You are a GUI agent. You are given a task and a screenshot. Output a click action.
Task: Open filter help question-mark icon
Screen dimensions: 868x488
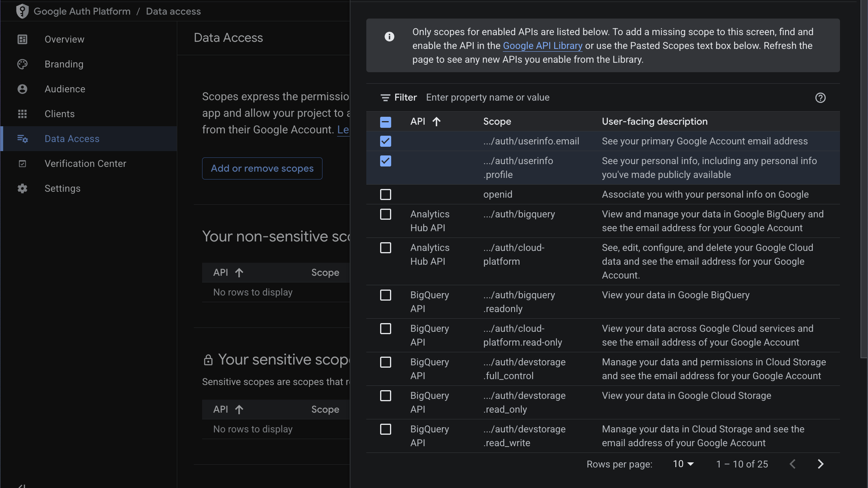point(820,98)
